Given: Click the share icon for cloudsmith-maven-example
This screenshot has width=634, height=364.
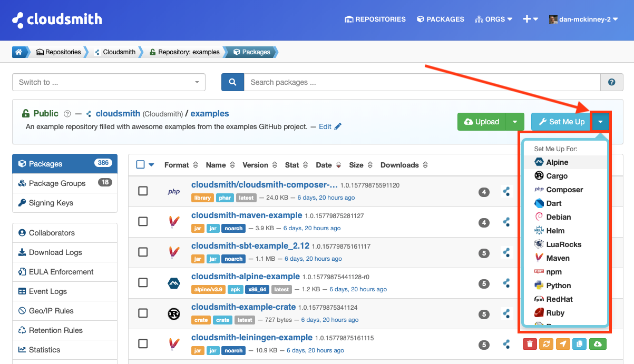Looking at the screenshot, I should point(506,222).
